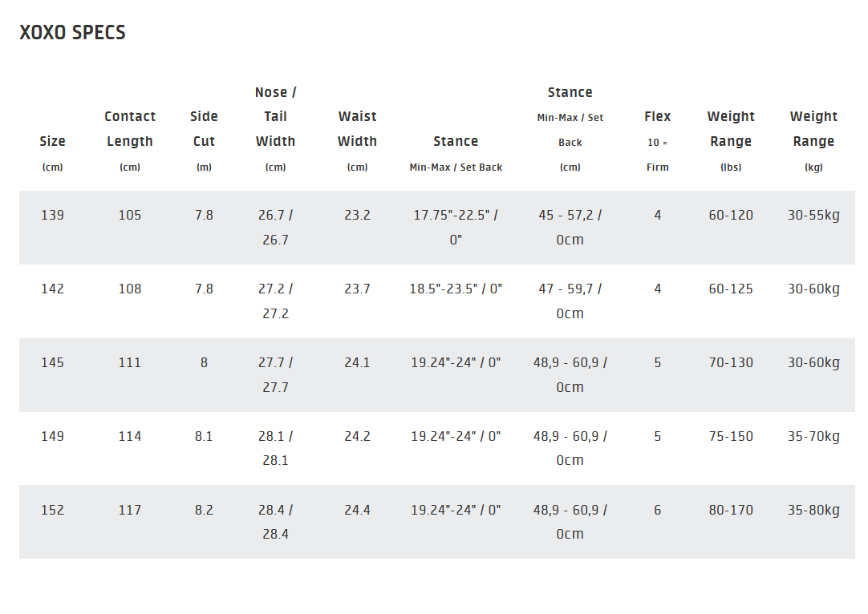
Task: Click the Waist Width column header
Action: pyautogui.click(x=357, y=129)
